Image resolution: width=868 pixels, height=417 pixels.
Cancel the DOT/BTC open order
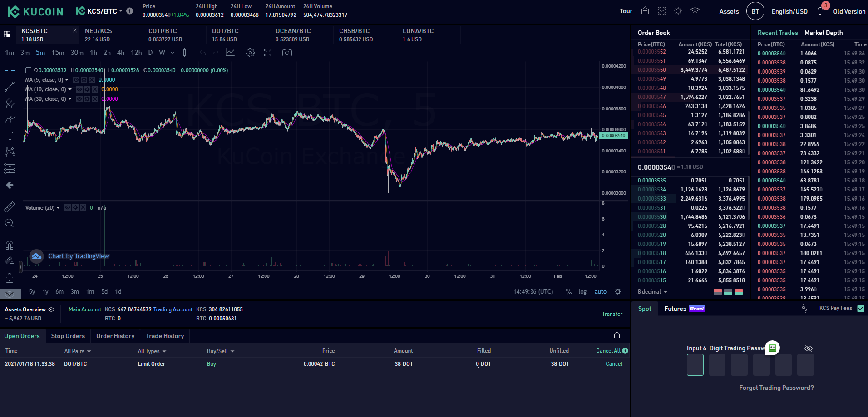pyautogui.click(x=614, y=364)
